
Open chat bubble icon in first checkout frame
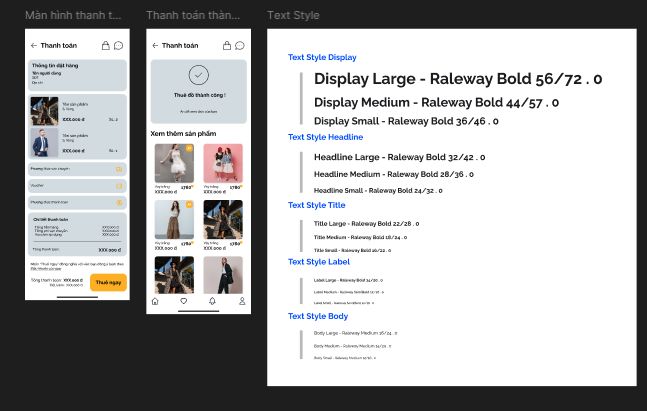(x=118, y=45)
